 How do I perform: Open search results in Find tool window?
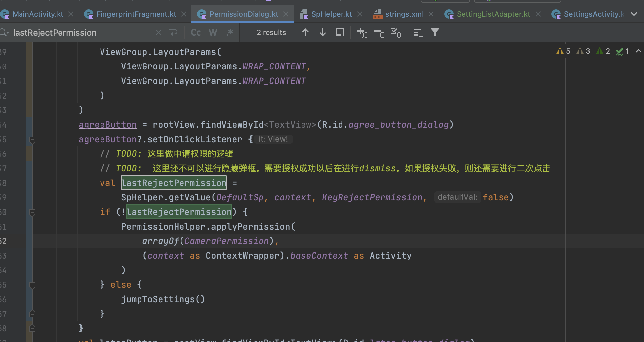[418, 33]
